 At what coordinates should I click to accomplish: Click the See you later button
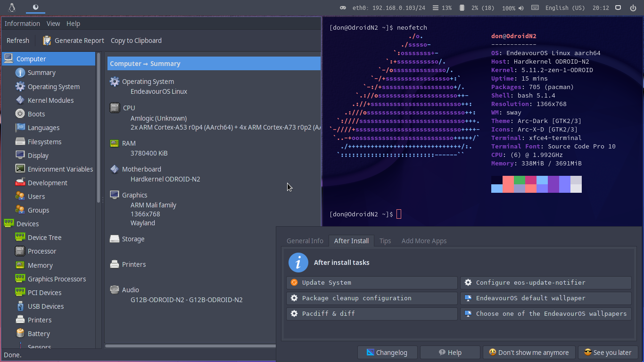pyautogui.click(x=608, y=352)
